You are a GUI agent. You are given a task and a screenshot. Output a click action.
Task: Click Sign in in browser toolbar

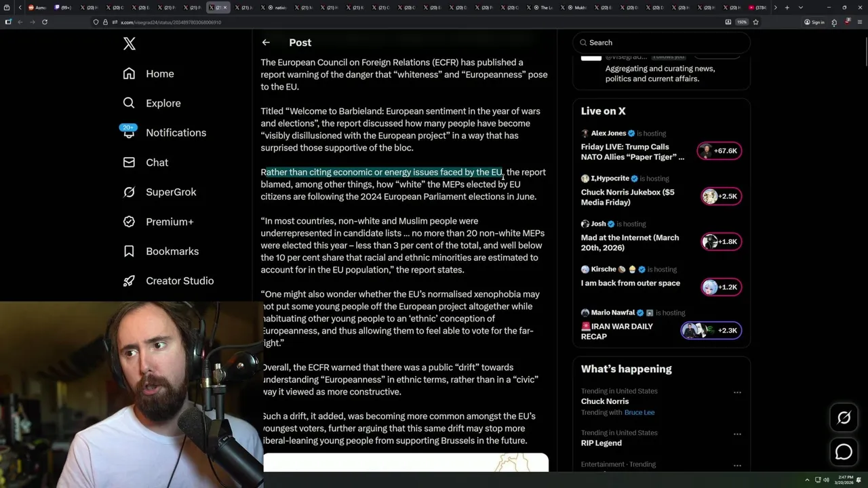(x=814, y=22)
